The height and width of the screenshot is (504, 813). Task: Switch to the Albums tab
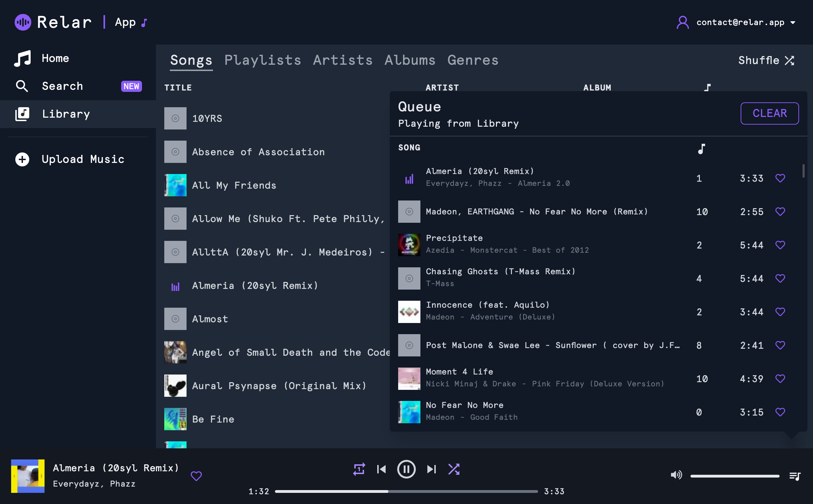pos(410,60)
